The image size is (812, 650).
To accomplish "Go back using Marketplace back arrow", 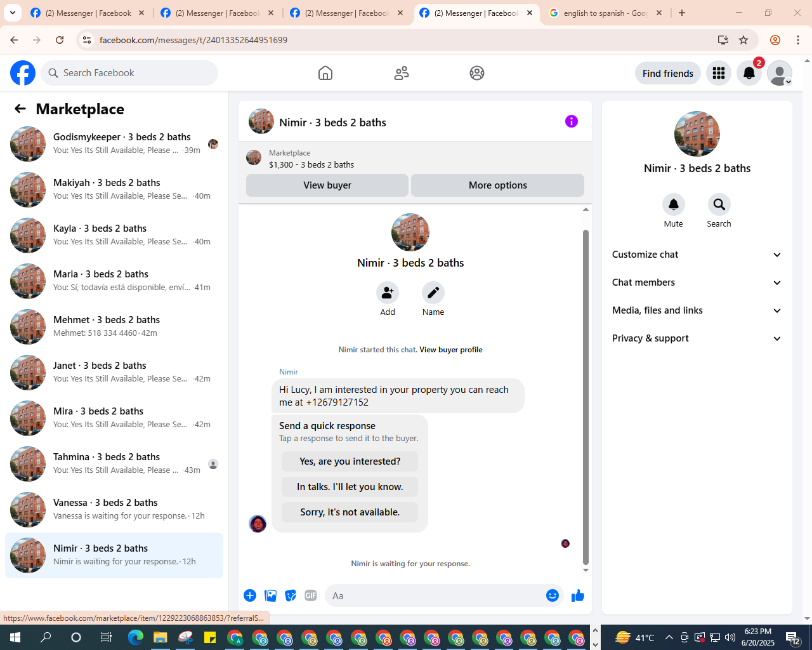I will [20, 109].
